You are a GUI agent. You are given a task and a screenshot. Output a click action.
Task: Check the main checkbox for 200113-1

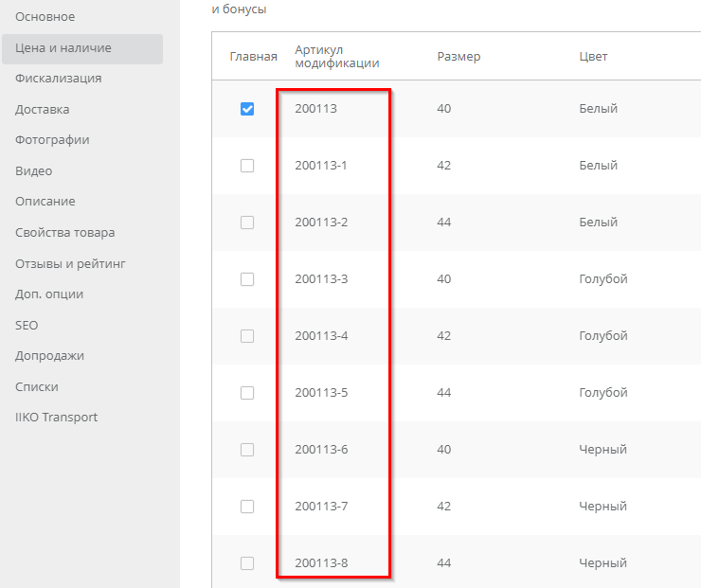(x=247, y=166)
